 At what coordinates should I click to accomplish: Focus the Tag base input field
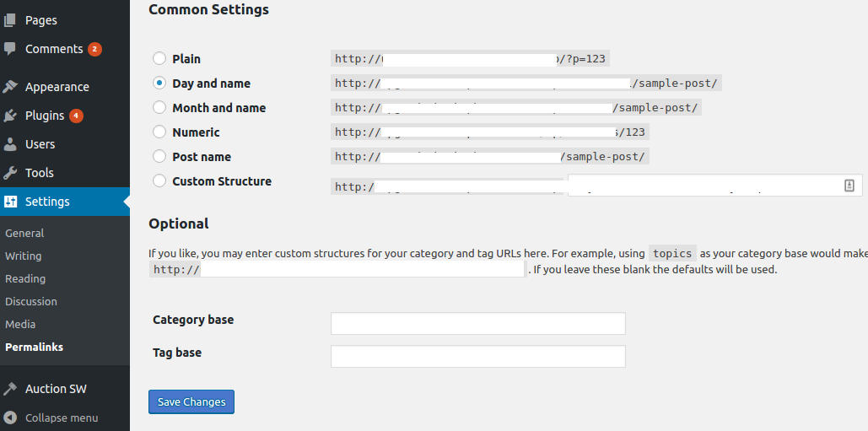click(x=478, y=356)
